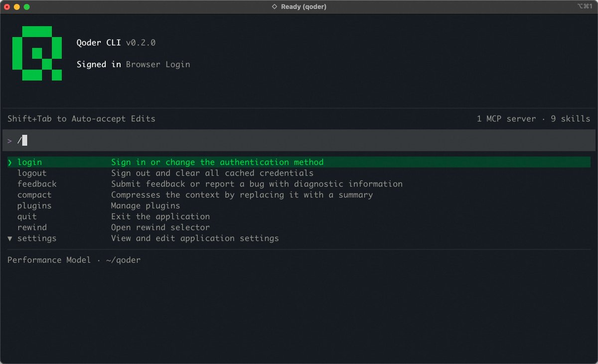The image size is (598, 364).
Task: Click 'Compresses the context' description text
Action: click(x=242, y=195)
